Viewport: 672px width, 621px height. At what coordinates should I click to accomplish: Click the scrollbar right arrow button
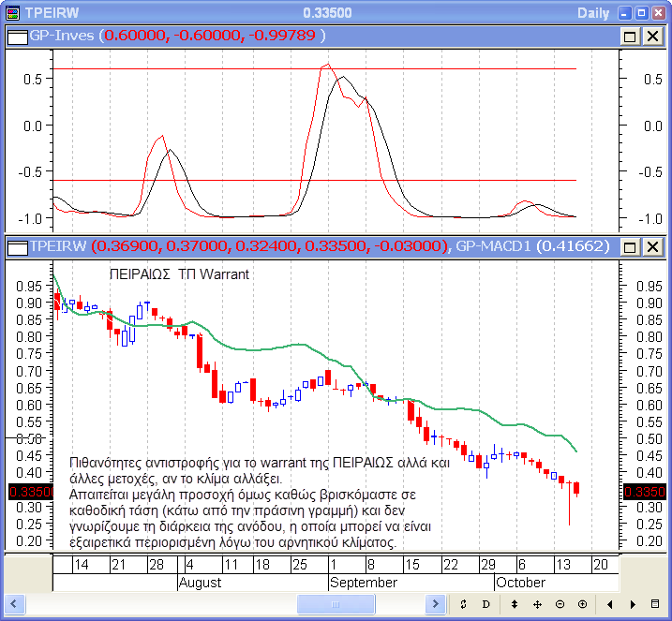point(434,603)
